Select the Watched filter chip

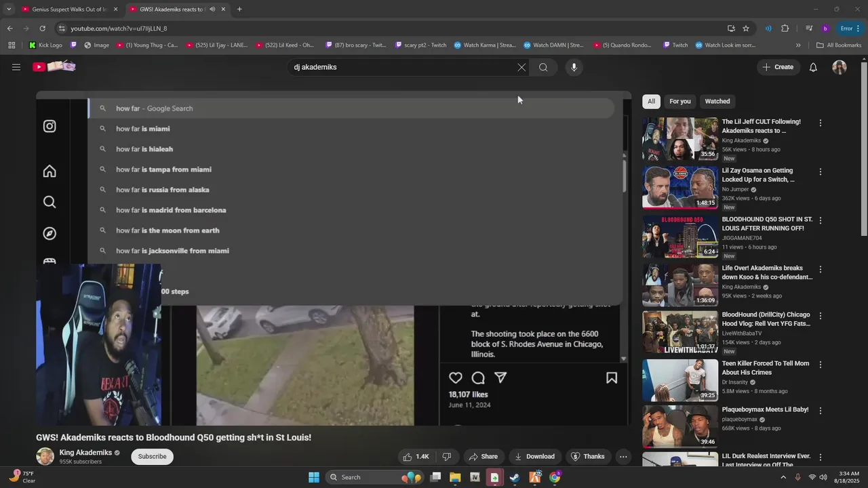[x=717, y=101]
